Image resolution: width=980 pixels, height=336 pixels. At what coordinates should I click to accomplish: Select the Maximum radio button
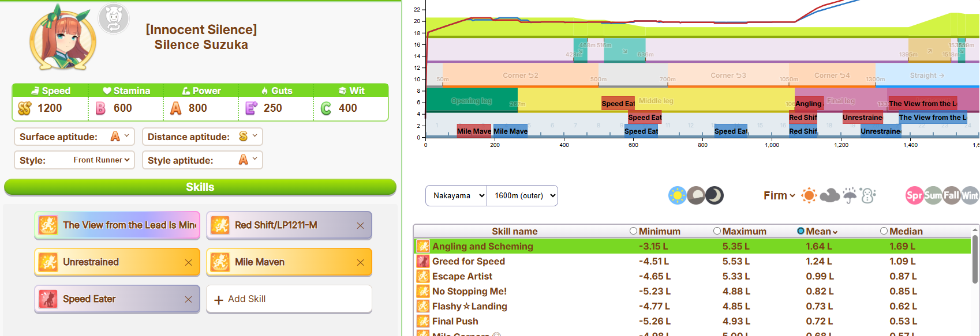pyautogui.click(x=717, y=231)
